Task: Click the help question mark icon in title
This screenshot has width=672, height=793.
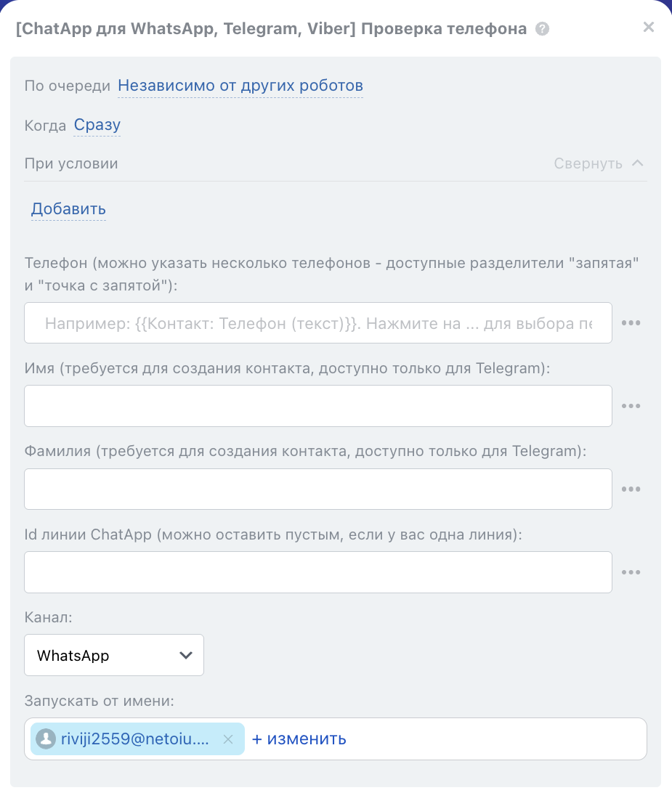Action: coord(542,30)
